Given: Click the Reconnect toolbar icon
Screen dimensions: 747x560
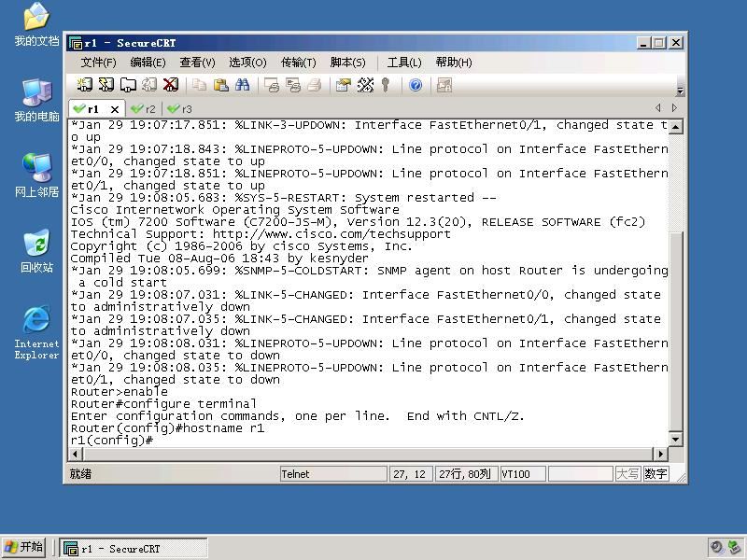Looking at the screenshot, I should (x=149, y=85).
